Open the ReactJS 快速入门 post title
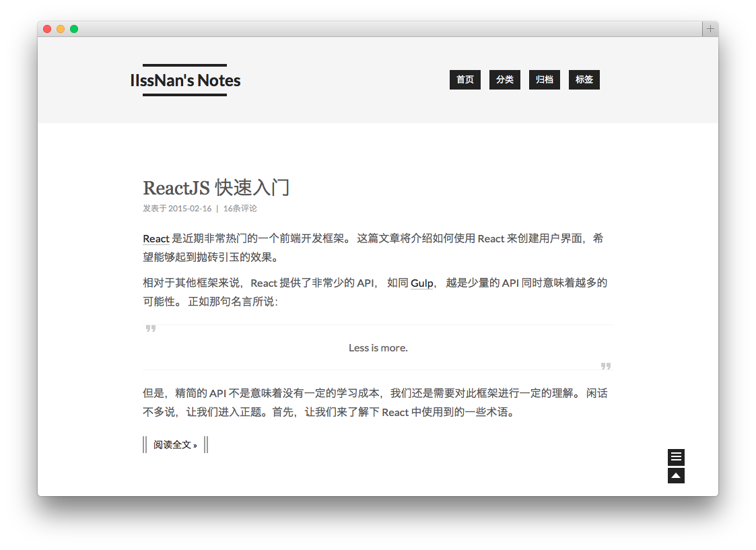The image size is (756, 550). click(216, 187)
